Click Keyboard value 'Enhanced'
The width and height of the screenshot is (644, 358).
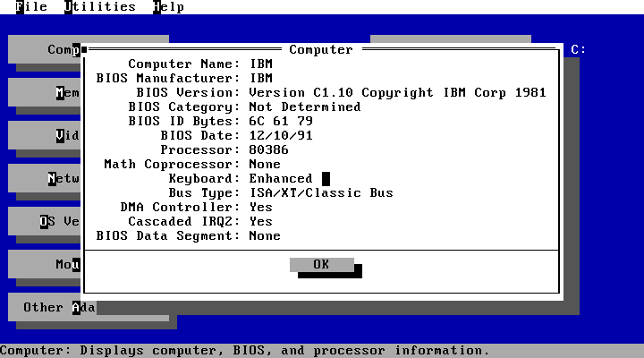coord(281,178)
